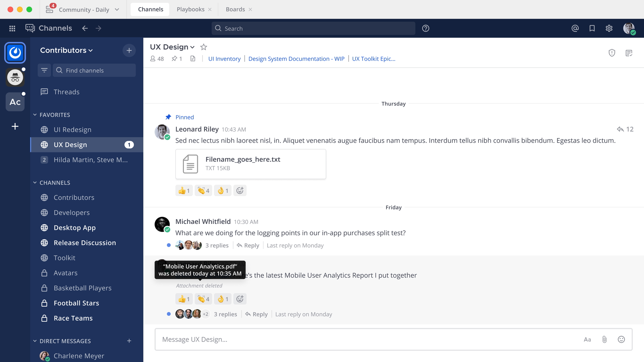The height and width of the screenshot is (362, 644).
Task: Open message formatting with the Aa icon
Action: [587, 339]
